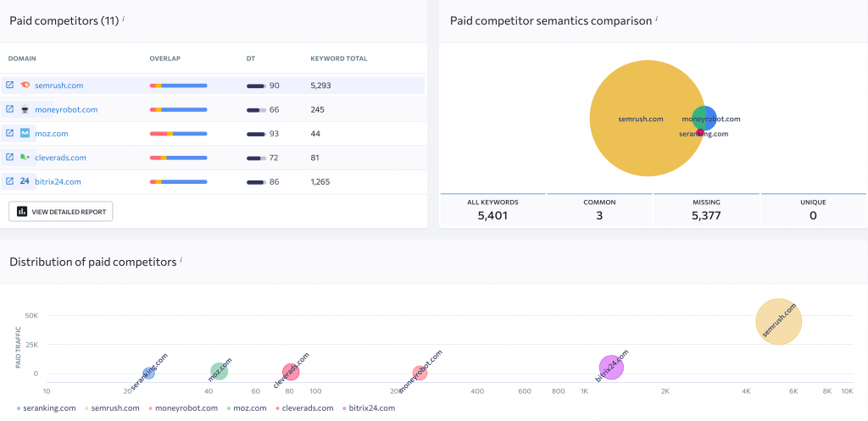Click cleverads.com bubble in distribution chart

pos(291,372)
